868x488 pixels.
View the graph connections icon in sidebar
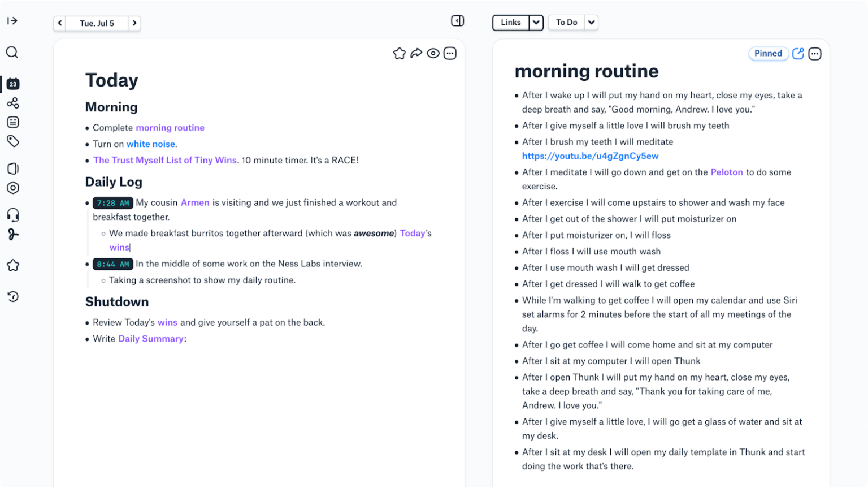(x=12, y=103)
